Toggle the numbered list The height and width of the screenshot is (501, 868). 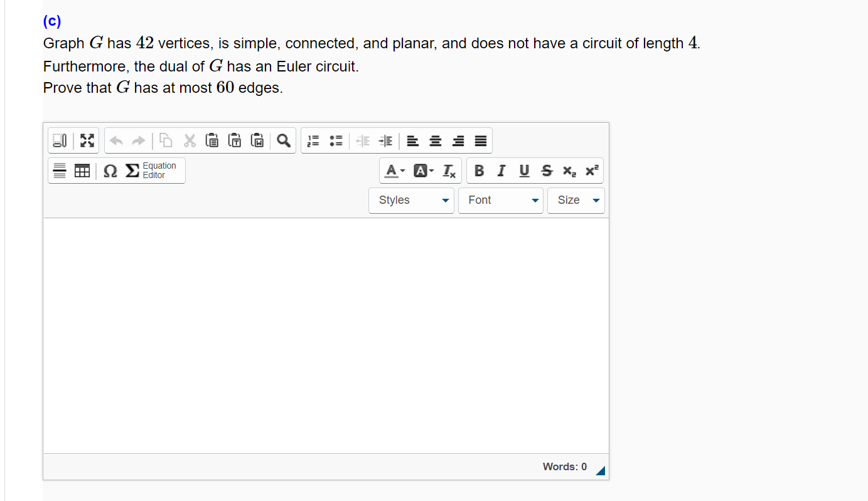[x=313, y=140]
